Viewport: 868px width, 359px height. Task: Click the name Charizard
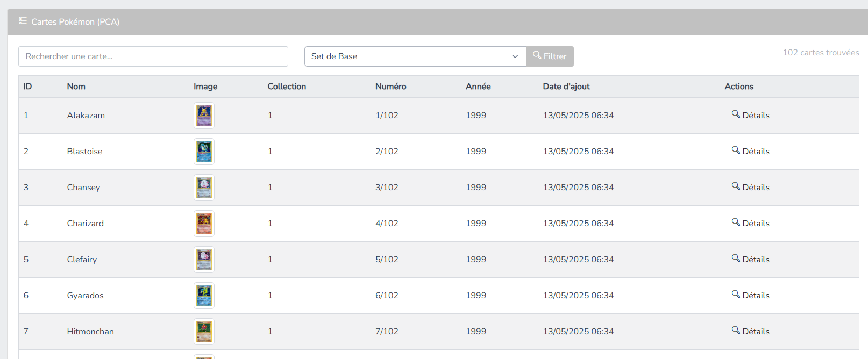click(x=85, y=224)
